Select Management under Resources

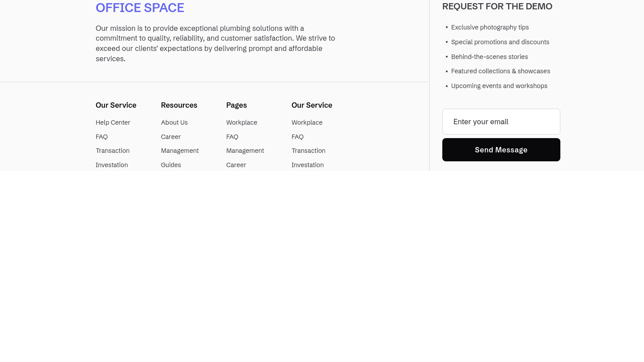pyautogui.click(x=180, y=151)
